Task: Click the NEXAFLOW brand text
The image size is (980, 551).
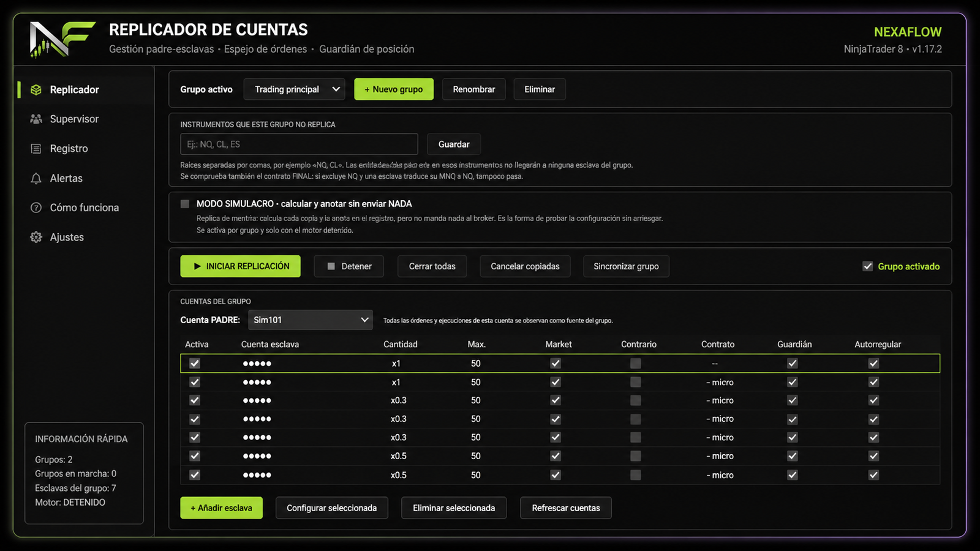Action: click(x=908, y=32)
